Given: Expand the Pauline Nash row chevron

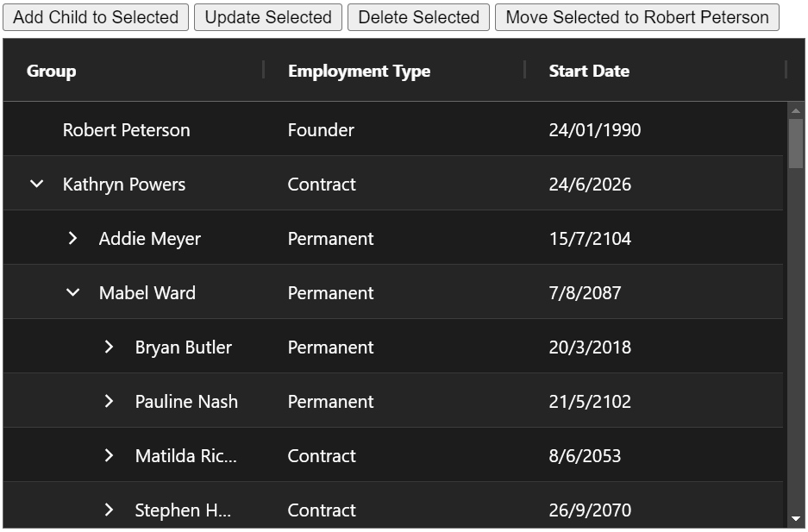Looking at the screenshot, I should [x=109, y=401].
